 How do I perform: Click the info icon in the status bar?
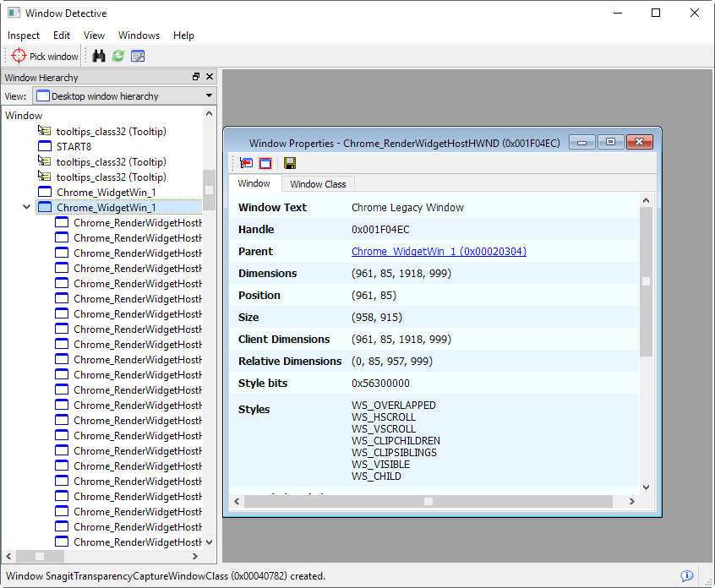(x=687, y=575)
